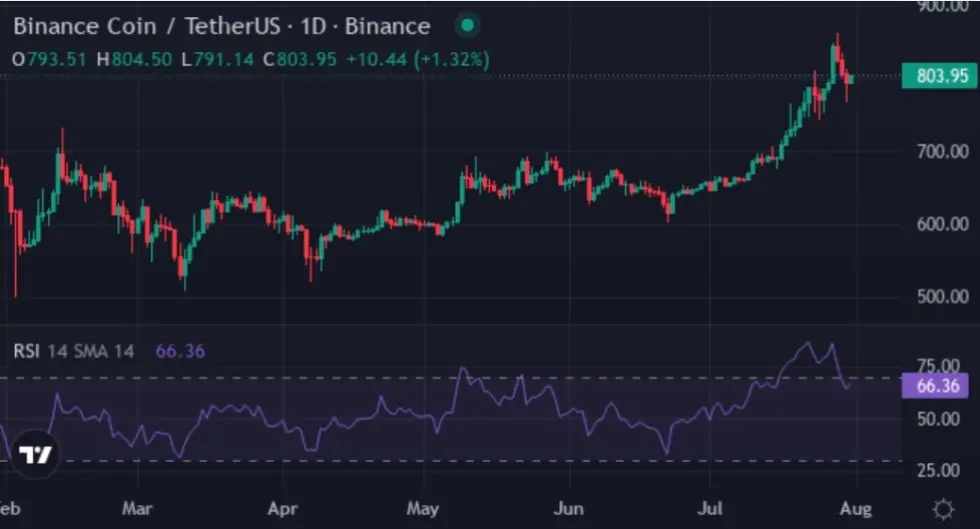
Task: Select the Binance Coin / TetherUS title
Action: tap(147, 26)
